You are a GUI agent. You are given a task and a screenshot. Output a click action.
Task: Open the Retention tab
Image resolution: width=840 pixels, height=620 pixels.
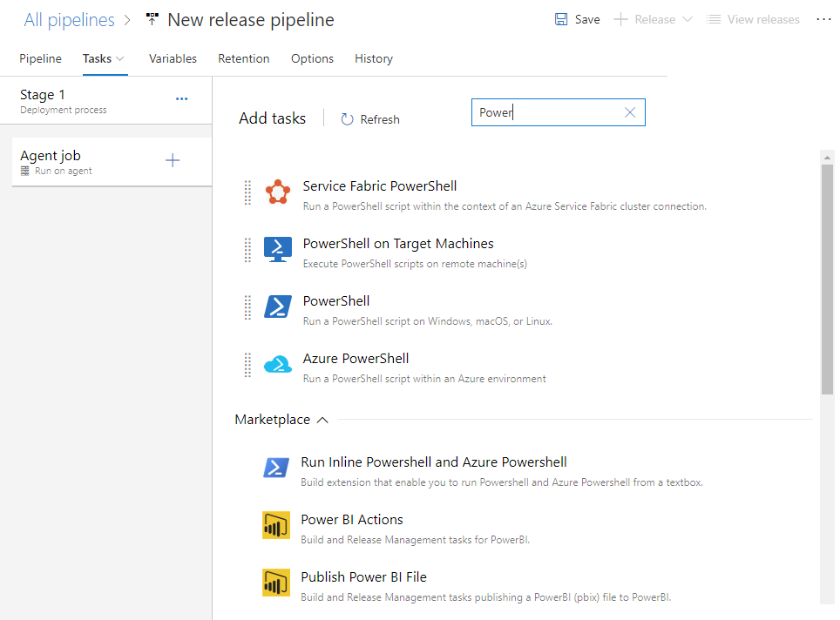click(244, 58)
